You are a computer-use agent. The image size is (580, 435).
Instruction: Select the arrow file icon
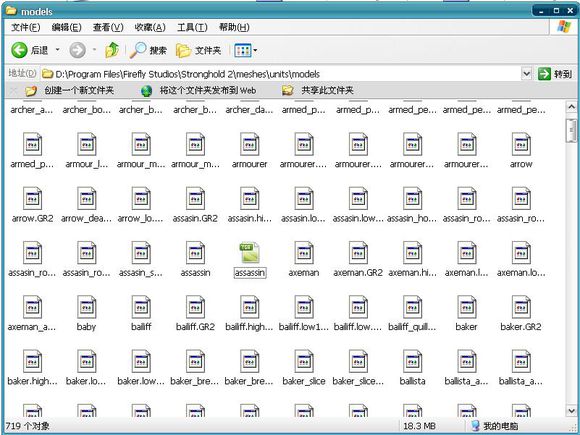521,144
